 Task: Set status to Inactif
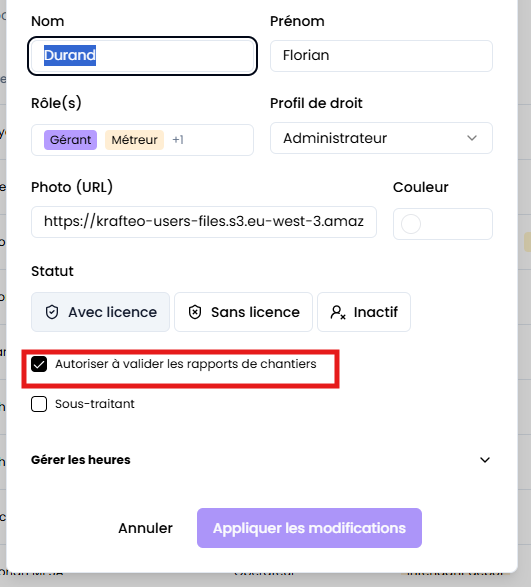(x=364, y=312)
